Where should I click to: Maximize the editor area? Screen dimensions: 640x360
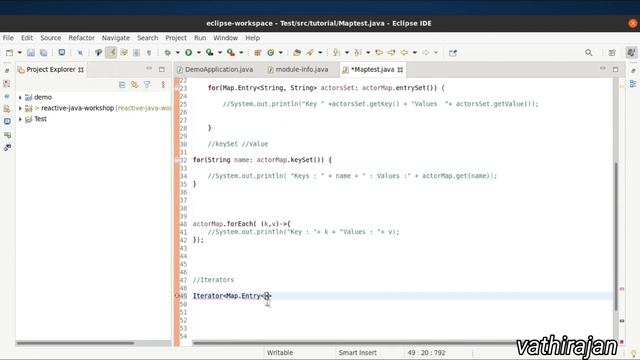click(616, 69)
